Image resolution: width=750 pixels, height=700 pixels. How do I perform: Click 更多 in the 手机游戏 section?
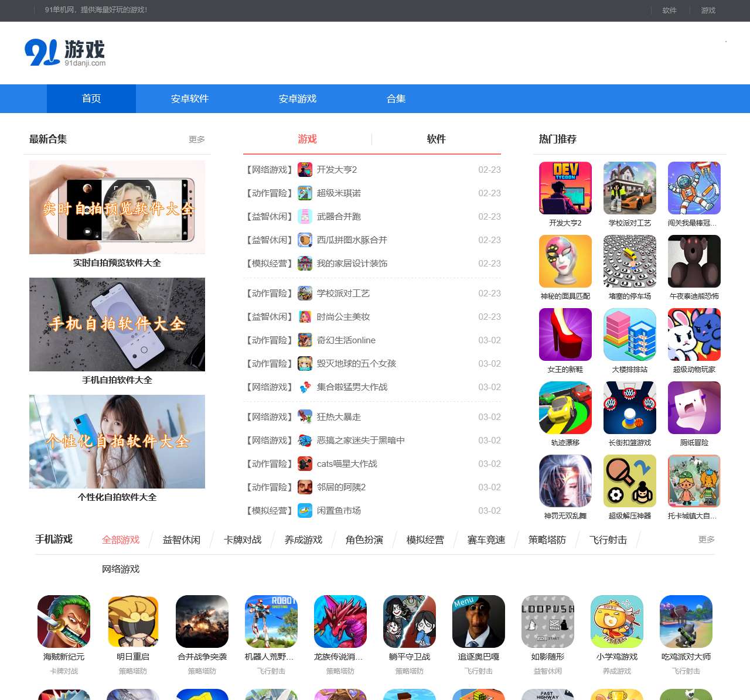[x=707, y=539]
